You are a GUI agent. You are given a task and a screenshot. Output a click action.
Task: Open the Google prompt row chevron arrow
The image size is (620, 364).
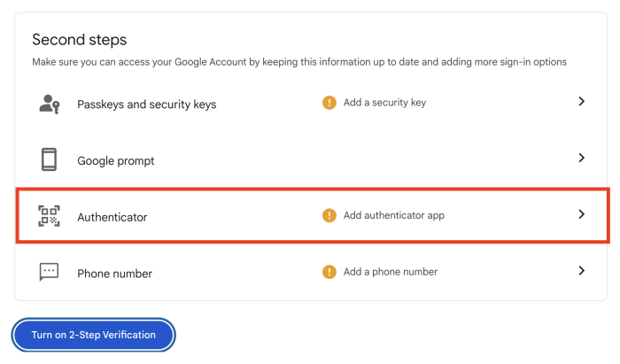[x=582, y=158]
